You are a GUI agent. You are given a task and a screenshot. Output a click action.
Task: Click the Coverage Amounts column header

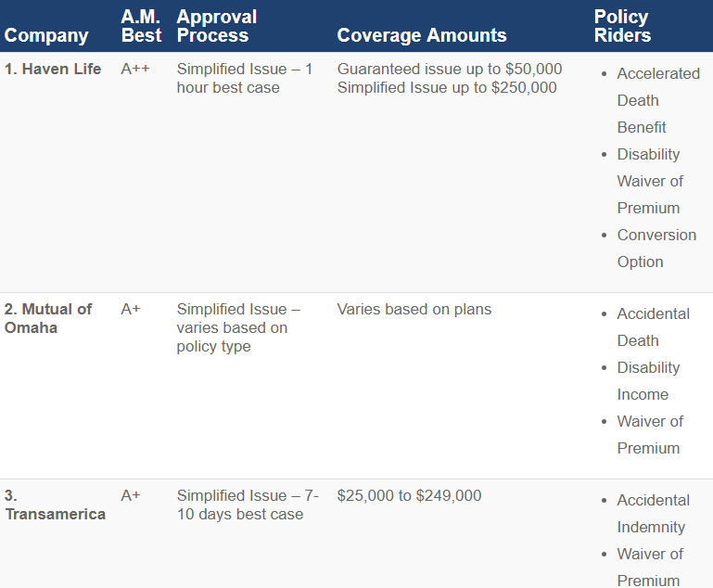(422, 35)
